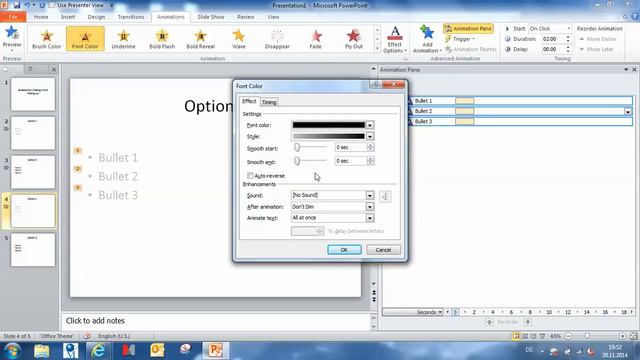Expand the Sound dropdown list
Image resolution: width=640 pixels, height=360 pixels.
point(370,196)
